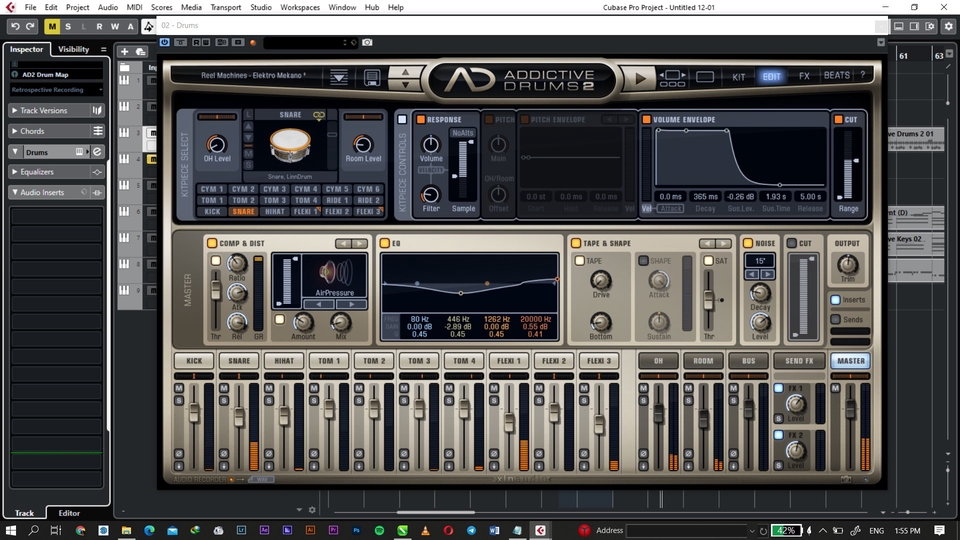Click the Equalizers bypass icon
The width and height of the screenshot is (960, 540).
click(x=97, y=172)
